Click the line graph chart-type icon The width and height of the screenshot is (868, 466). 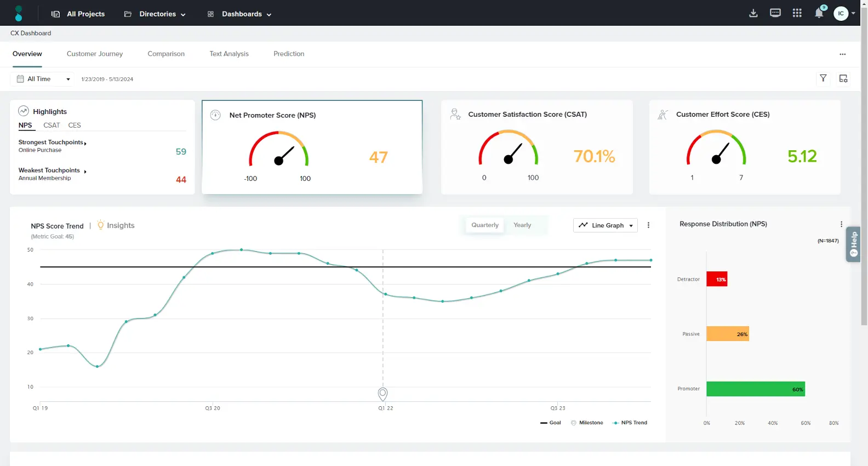583,225
